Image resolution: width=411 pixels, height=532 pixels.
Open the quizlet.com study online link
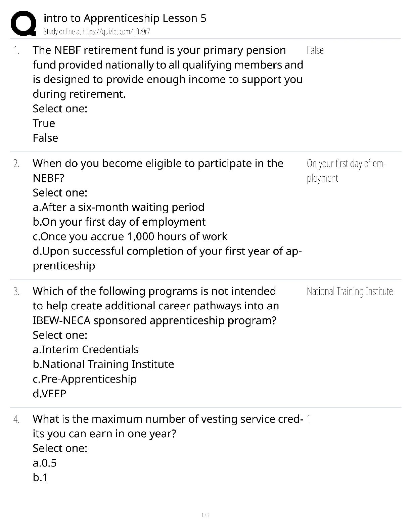point(97,32)
